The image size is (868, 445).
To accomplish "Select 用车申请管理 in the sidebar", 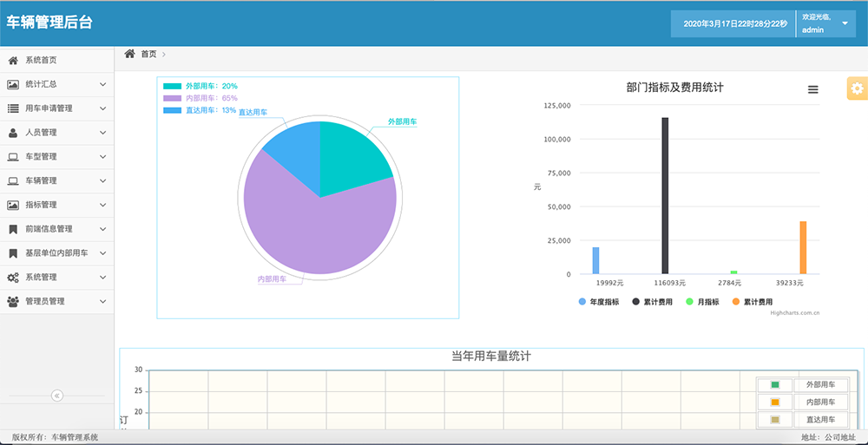I will pos(57,108).
